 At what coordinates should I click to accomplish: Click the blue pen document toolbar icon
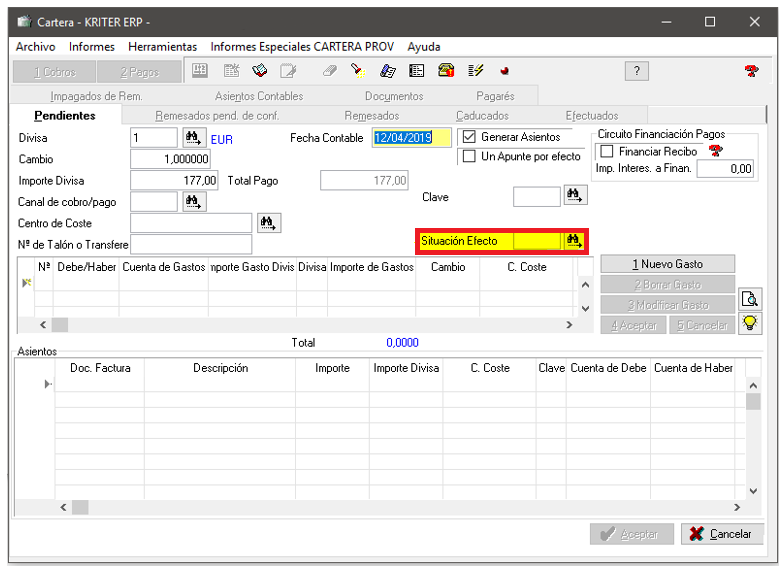388,71
